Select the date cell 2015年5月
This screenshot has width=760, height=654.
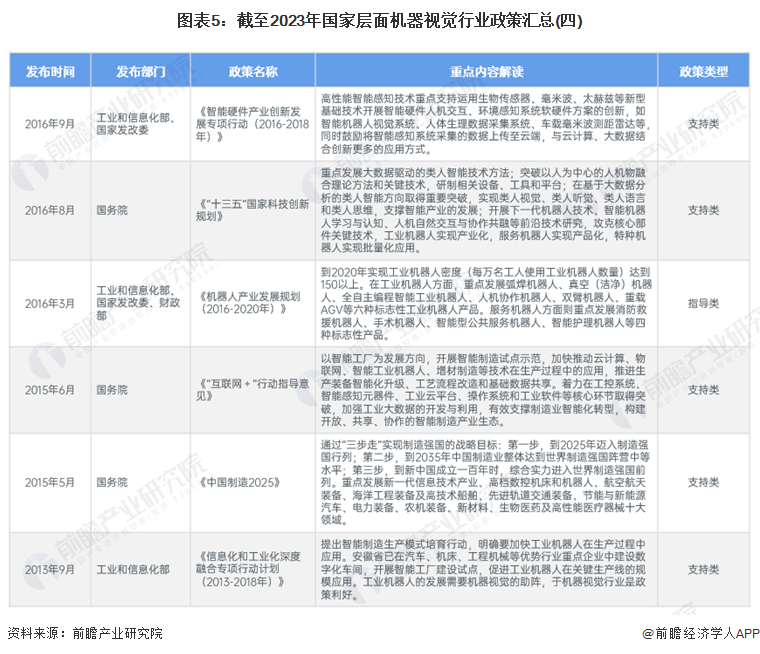50,482
